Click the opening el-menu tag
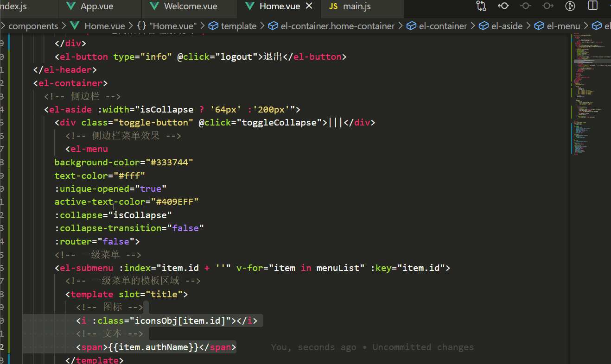This screenshot has height=364, width=611. (86, 149)
